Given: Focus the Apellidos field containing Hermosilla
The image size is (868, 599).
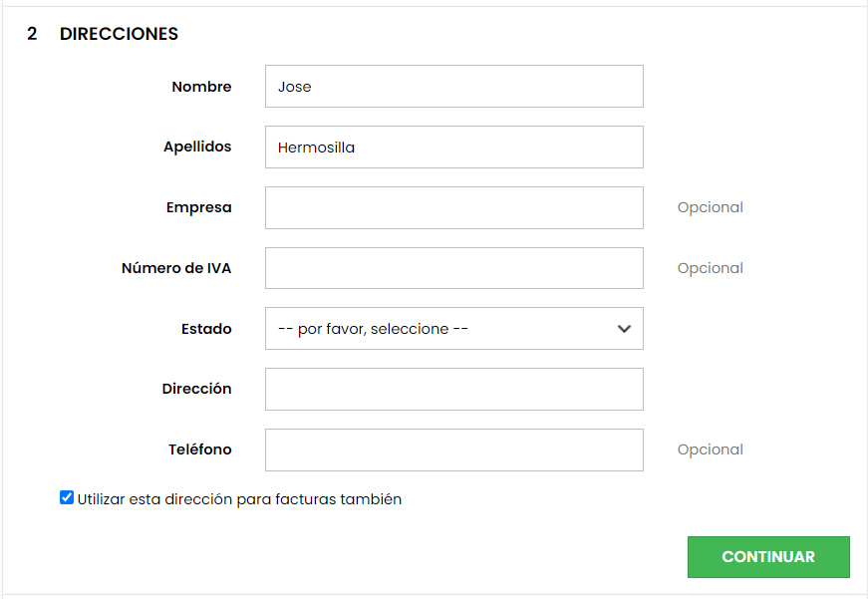Looking at the screenshot, I should 453,148.
